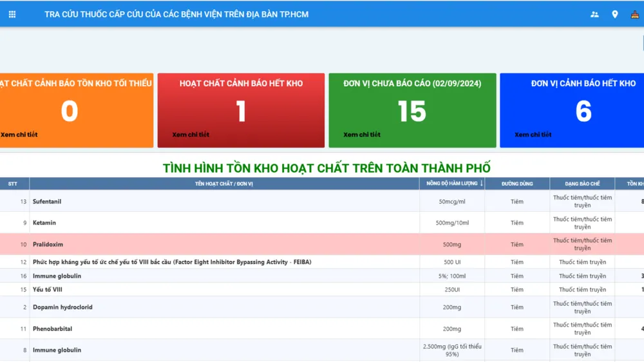This screenshot has height=362, width=644.
Task: Sort by Nồng độ hàm lượng arrow
Action: 481,184
